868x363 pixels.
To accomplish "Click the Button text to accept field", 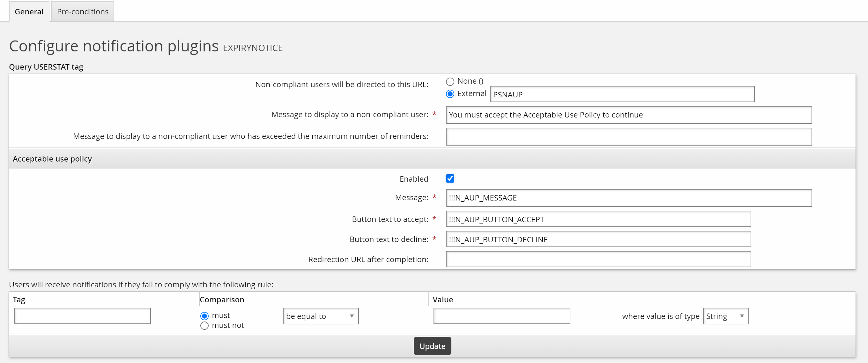I will (598, 219).
